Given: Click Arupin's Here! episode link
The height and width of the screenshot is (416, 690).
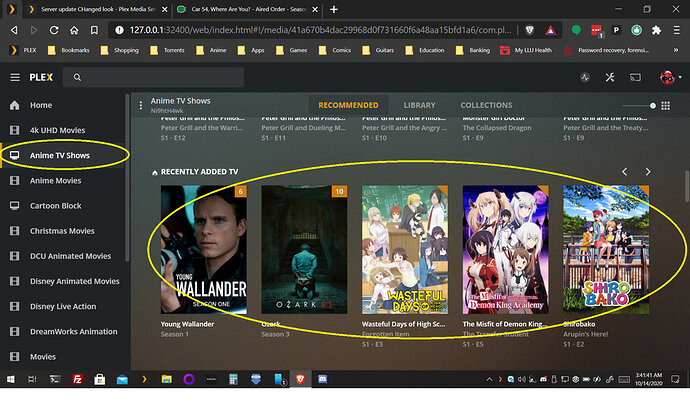Looking at the screenshot, I should [x=586, y=334].
